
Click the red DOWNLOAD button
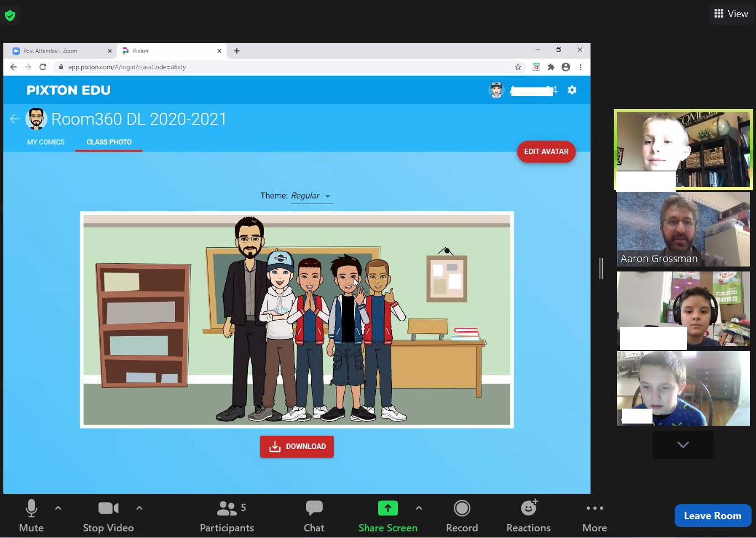[297, 447]
